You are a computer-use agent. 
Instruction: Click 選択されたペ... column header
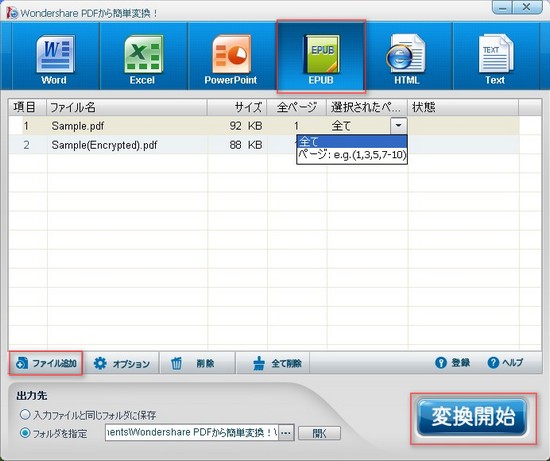pyautogui.click(x=367, y=107)
